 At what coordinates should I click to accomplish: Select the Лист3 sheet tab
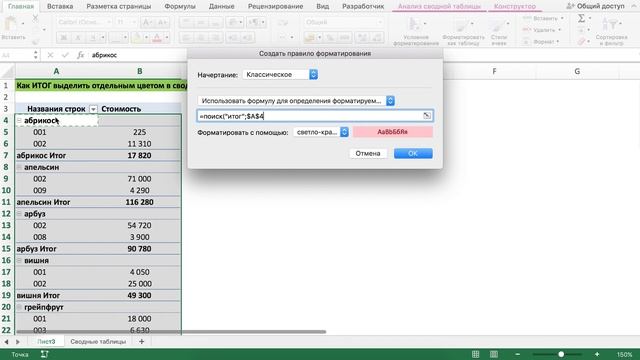point(46,341)
